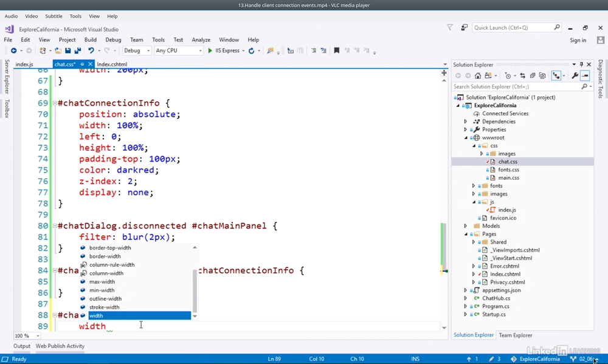This screenshot has width=608, height=364.
Task: Collapse the wwwroot folder node
Action: [x=466, y=137]
